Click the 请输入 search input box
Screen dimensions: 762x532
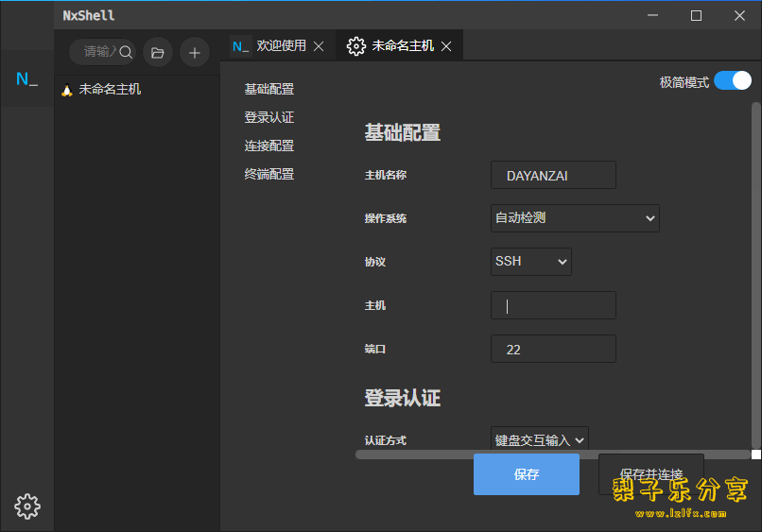(x=102, y=52)
